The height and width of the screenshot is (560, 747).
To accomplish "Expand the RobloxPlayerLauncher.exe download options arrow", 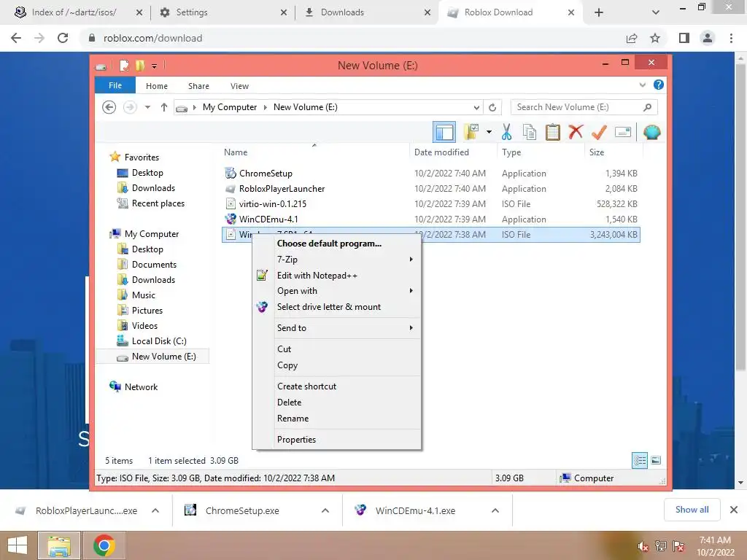I will 155,510.
